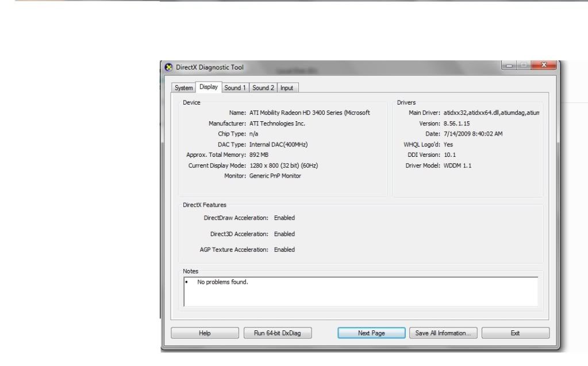Click display mode '1280 x 800 (32 bit) (60Hz)'
The image size is (588, 366).
283,165
